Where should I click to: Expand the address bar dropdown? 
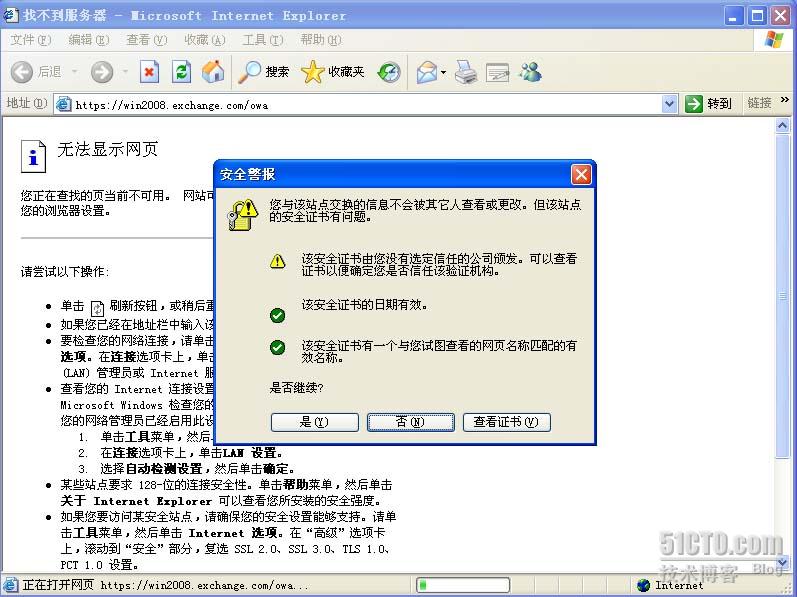pyautogui.click(x=669, y=104)
